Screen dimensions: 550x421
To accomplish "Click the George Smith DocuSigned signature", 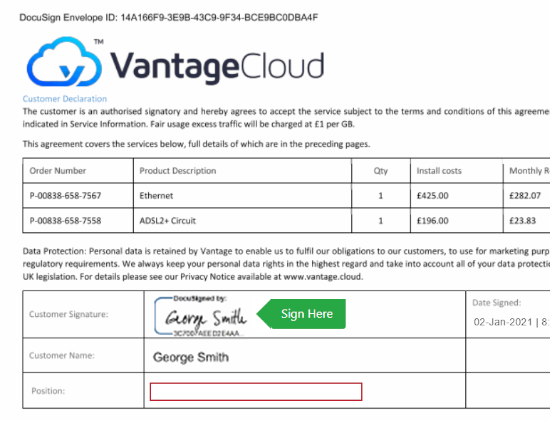I will click(201, 317).
